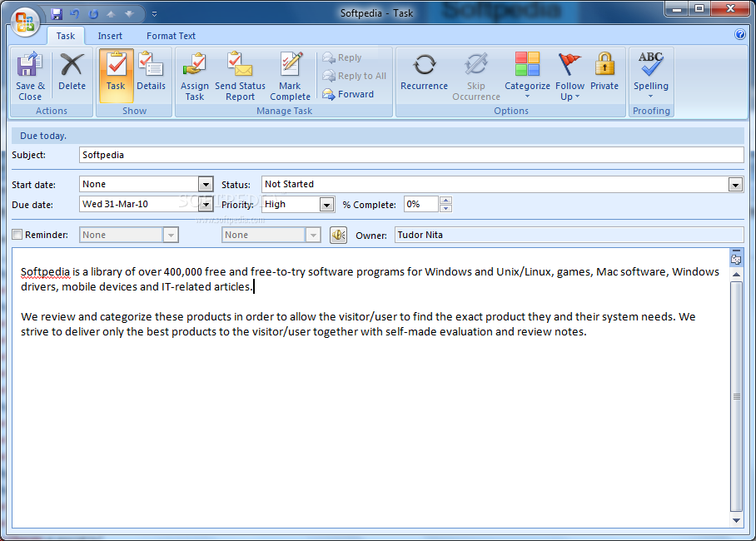The height and width of the screenshot is (541, 756).
Task: Expand the Due date dropdown
Action: [x=206, y=205]
